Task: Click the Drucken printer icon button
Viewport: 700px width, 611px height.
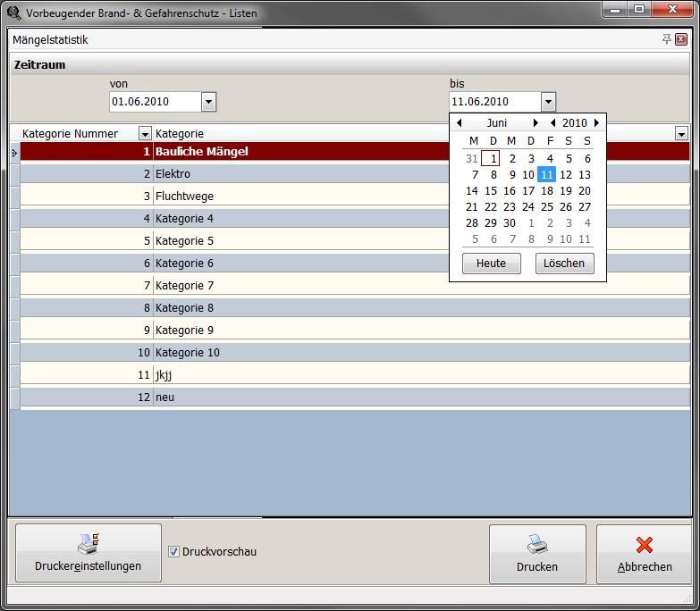Action: (x=536, y=553)
